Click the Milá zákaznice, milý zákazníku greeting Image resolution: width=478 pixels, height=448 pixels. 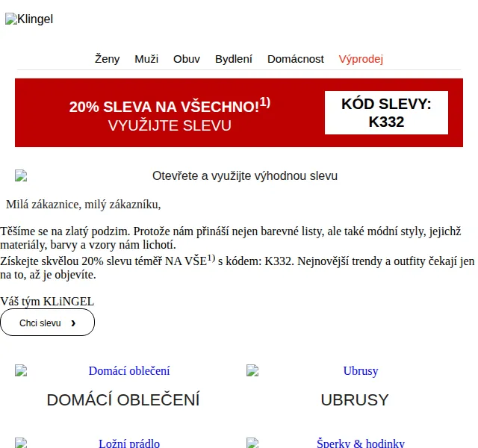pyautogui.click(x=83, y=205)
